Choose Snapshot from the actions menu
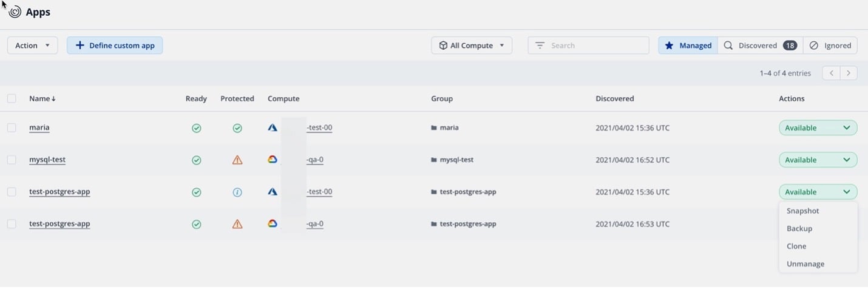This screenshot has width=868, height=289. (x=802, y=211)
